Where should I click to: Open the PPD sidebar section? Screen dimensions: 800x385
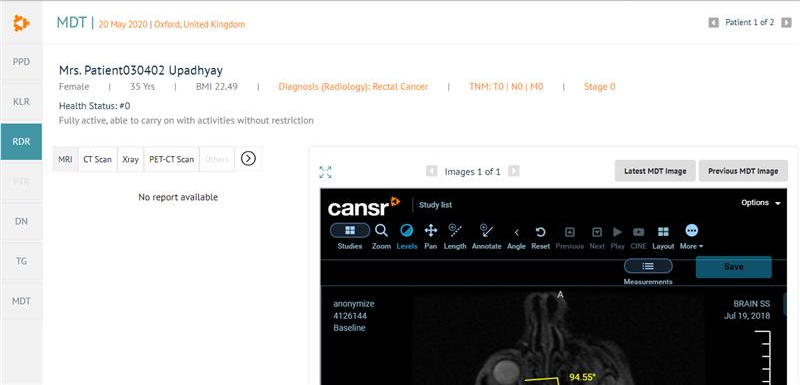[x=21, y=62]
